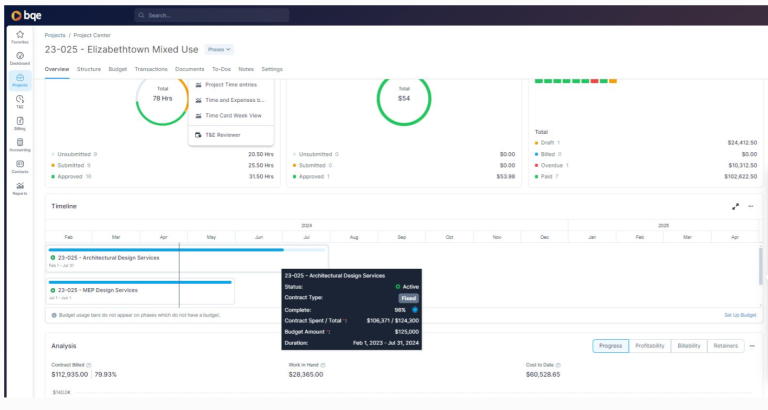
Task: Open Favorites in the left sidebar
Action: [x=20, y=37]
